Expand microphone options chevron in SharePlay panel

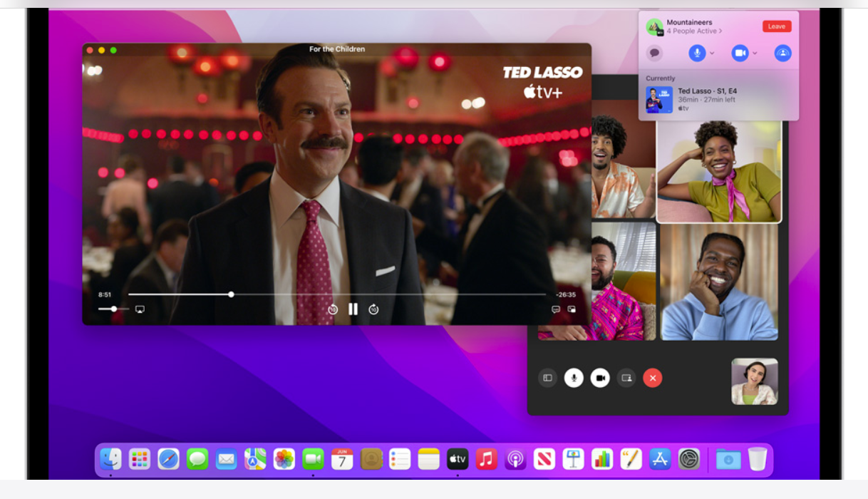point(712,53)
